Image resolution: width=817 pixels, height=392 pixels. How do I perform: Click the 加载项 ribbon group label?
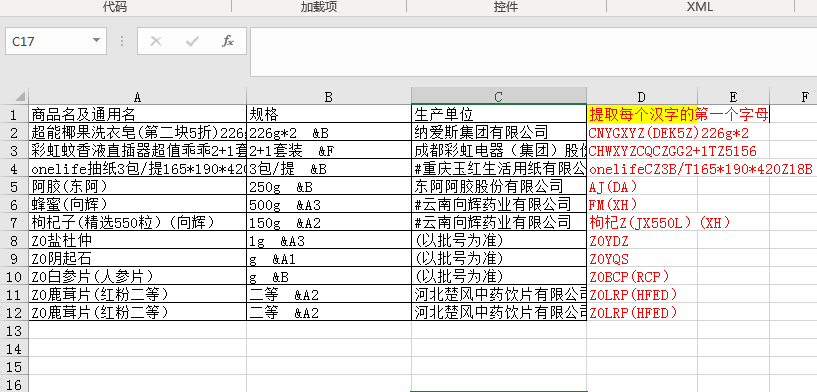pyautogui.click(x=319, y=6)
